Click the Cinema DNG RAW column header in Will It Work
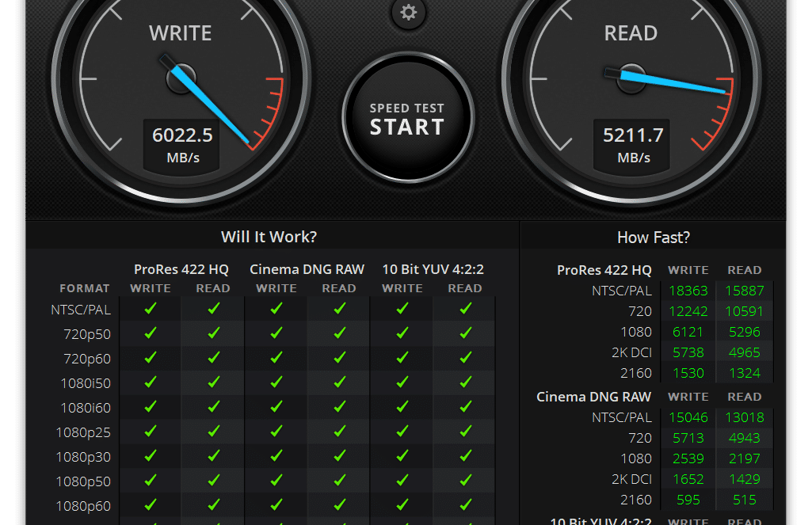 [307, 269]
